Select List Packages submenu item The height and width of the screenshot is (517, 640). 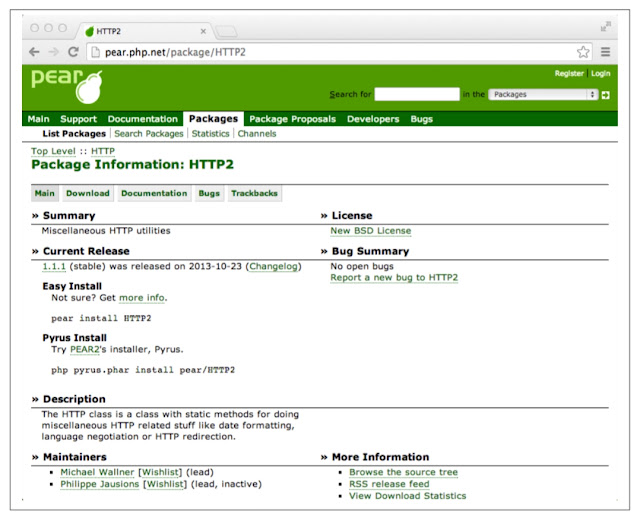[74, 133]
